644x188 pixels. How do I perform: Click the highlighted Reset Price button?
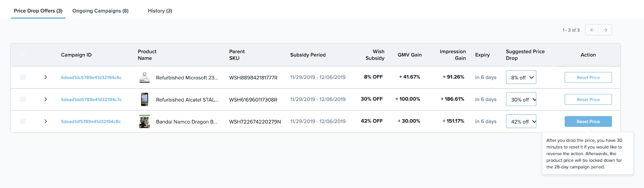click(x=588, y=122)
